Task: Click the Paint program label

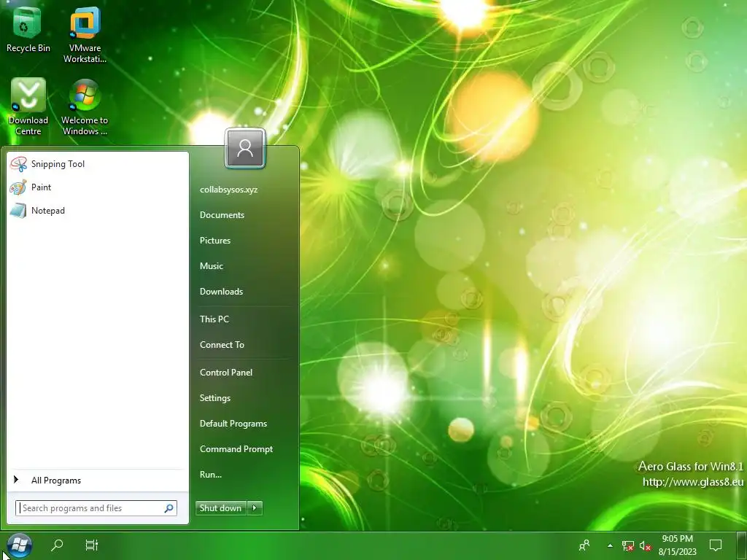Action: pyautogui.click(x=42, y=187)
